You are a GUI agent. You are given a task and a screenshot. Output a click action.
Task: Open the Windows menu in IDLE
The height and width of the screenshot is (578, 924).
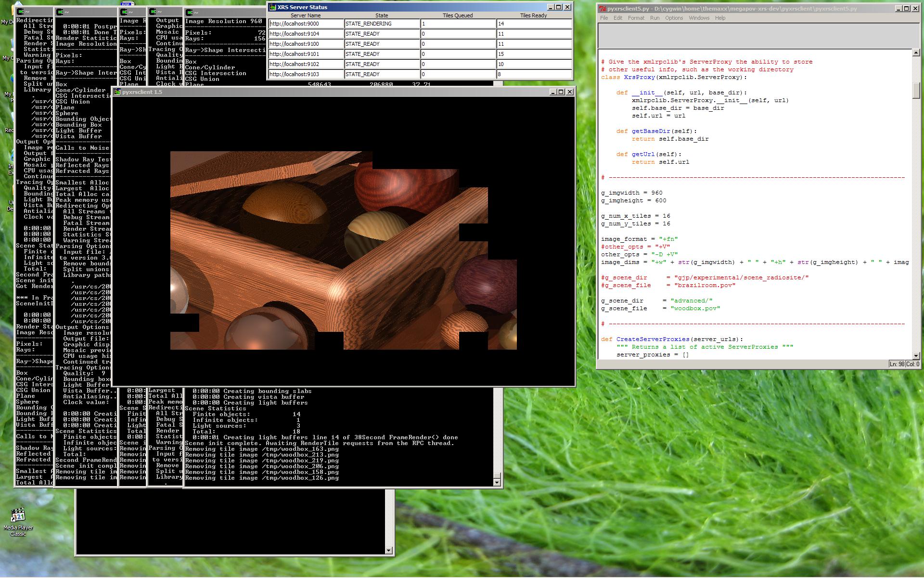699,18
